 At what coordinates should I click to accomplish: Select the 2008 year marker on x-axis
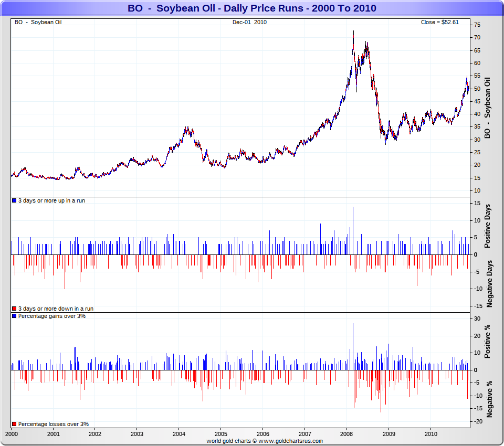pos(346,434)
